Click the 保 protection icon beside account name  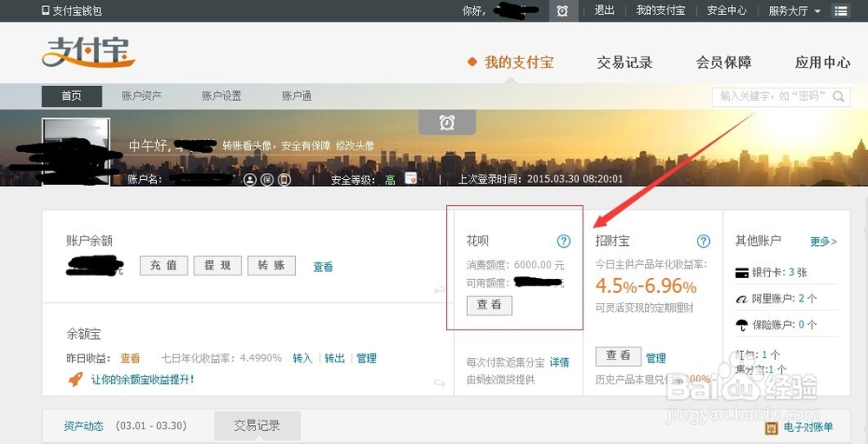coord(267,180)
